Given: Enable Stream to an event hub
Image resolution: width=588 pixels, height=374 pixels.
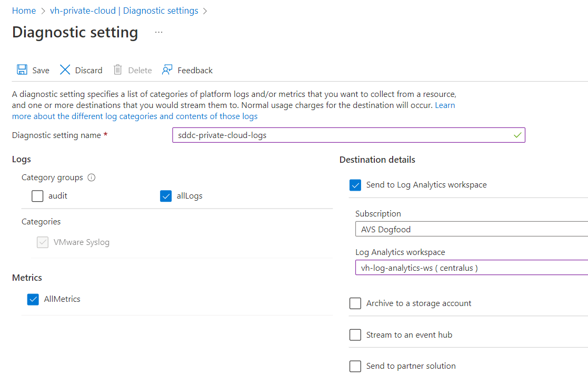Looking at the screenshot, I should click(355, 334).
